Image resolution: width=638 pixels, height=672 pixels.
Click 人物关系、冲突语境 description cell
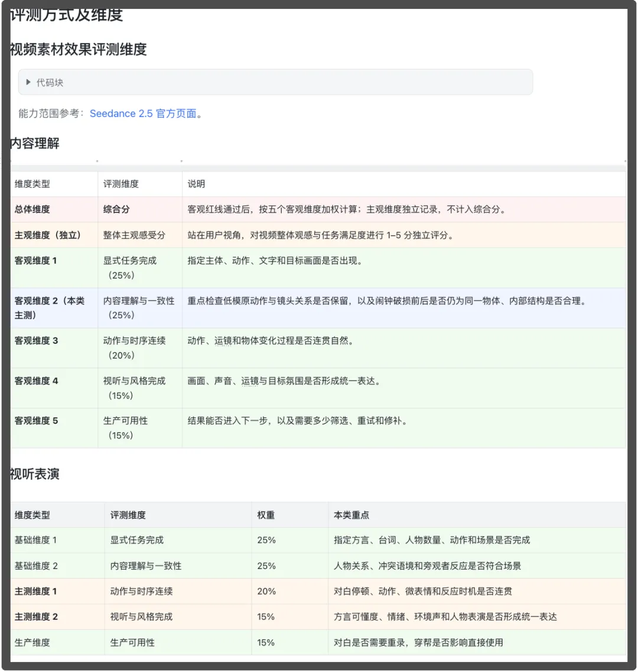[x=477, y=566]
